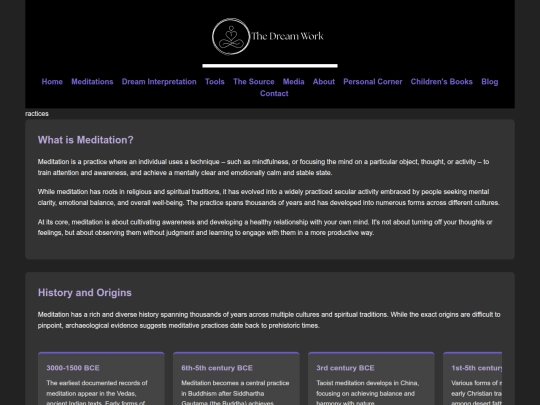Go to the Blog page
The width and height of the screenshot is (540, 405).
490,82
